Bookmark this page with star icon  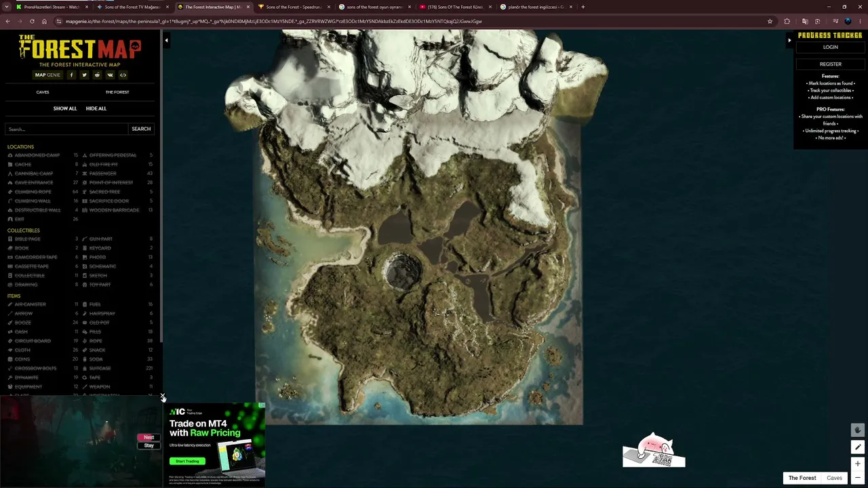(x=770, y=21)
